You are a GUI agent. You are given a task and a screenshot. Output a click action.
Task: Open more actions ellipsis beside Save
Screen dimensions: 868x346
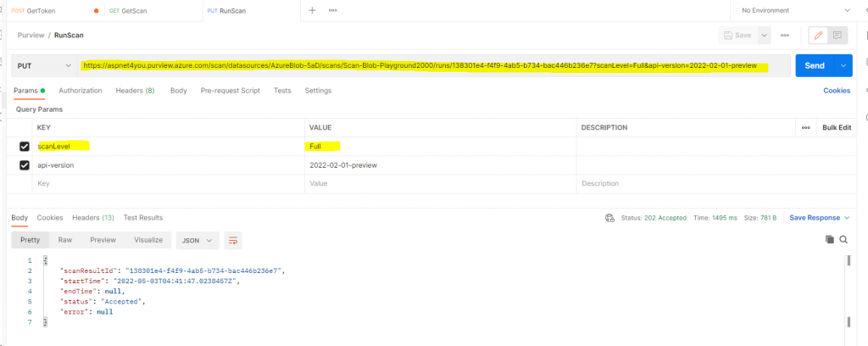point(784,35)
